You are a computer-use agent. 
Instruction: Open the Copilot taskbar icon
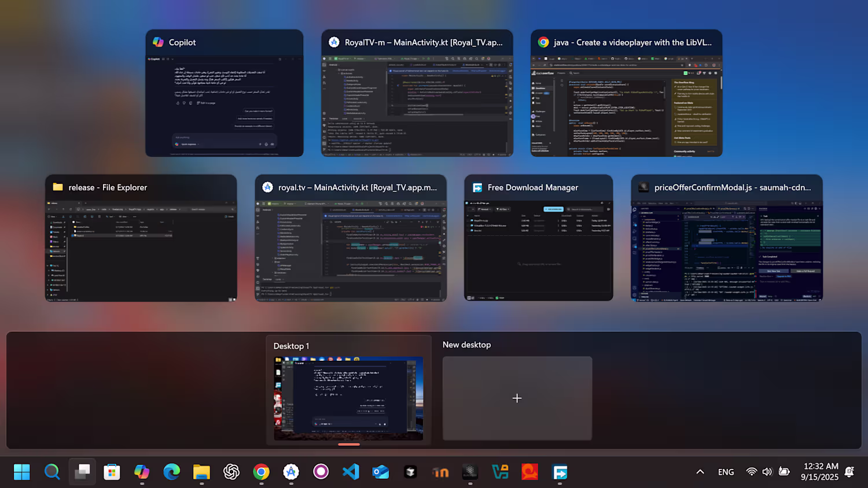click(x=142, y=472)
